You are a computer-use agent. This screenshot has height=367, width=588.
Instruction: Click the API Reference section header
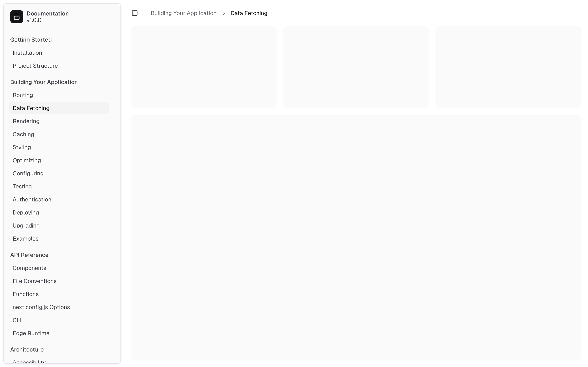[29, 255]
